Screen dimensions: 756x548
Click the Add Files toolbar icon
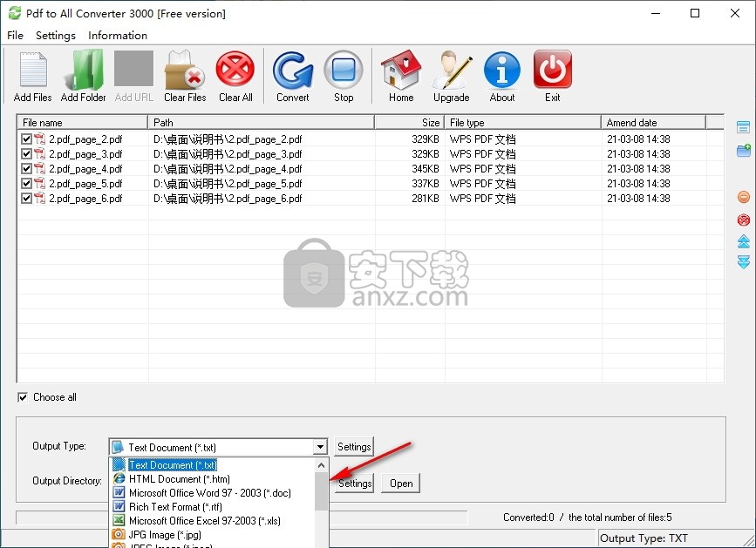(x=33, y=71)
